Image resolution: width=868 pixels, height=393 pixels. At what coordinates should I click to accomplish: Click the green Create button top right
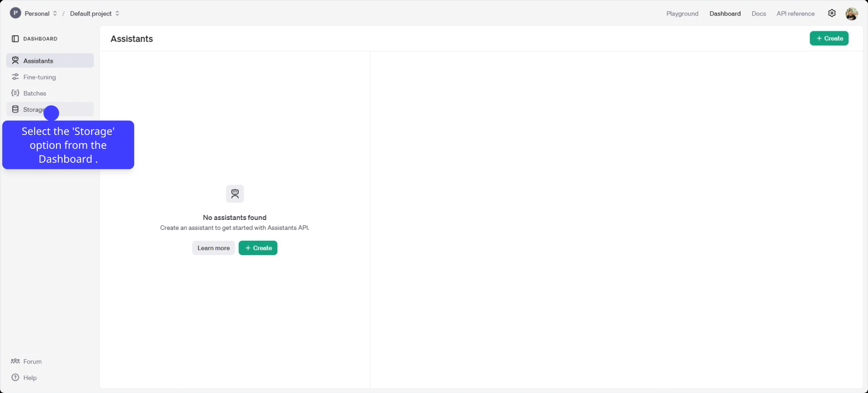[x=829, y=38]
